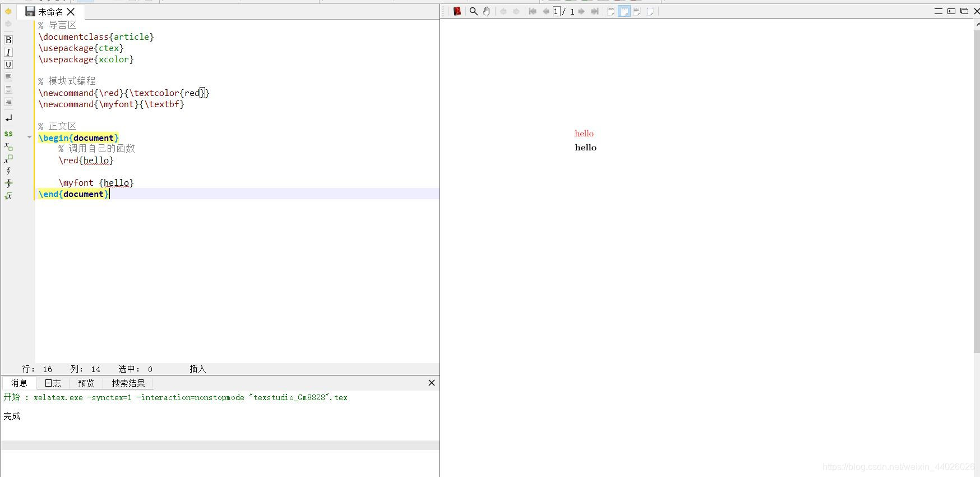Click the horizontal scrollbar under messages panel

click(220, 445)
